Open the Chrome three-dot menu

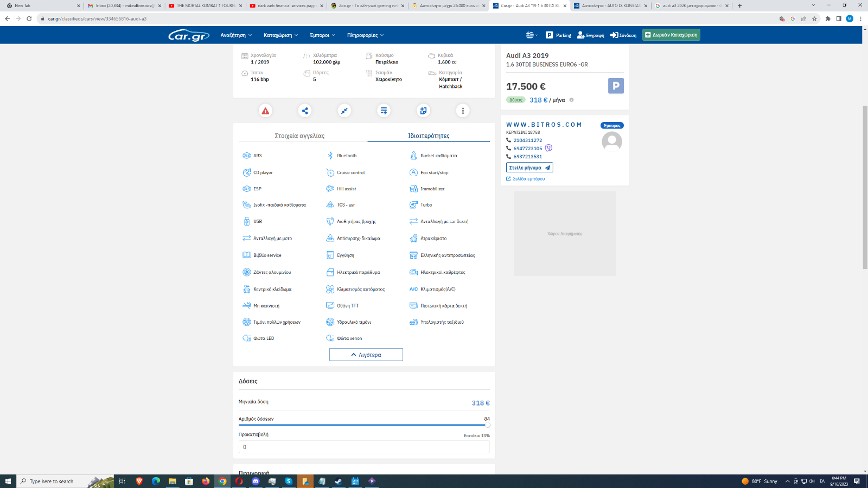[860, 18]
